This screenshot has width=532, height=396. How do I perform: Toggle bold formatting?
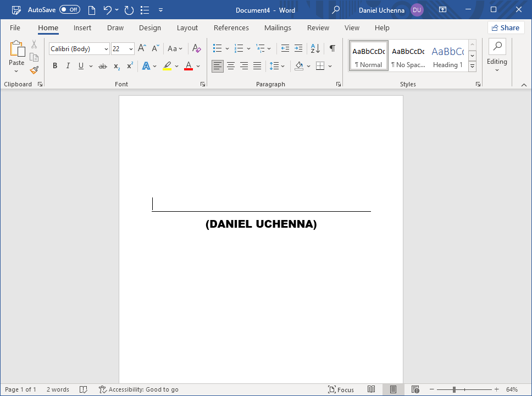pos(55,65)
